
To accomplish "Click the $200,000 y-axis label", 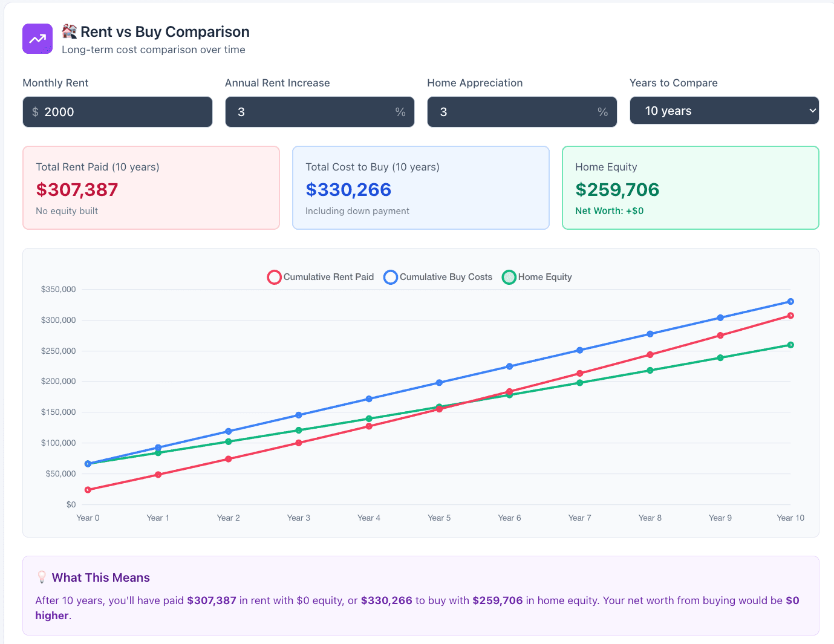I will (x=59, y=381).
